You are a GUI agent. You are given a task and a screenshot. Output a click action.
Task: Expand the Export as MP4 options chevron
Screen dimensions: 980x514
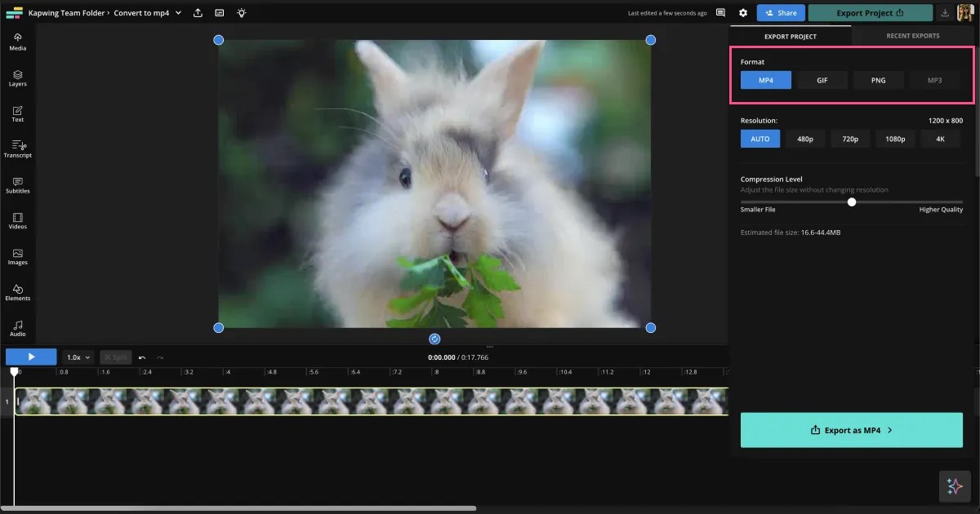[x=891, y=430]
